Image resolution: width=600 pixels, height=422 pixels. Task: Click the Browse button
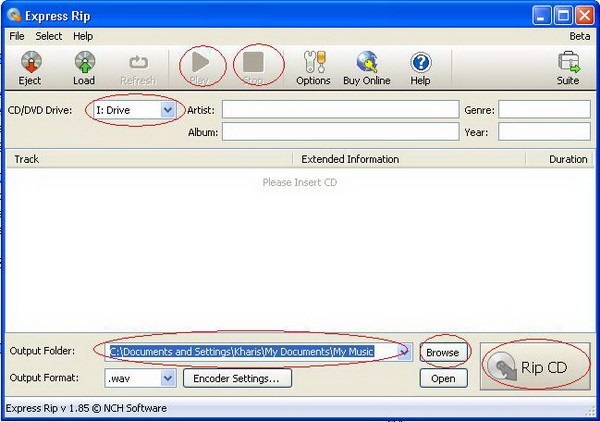click(443, 352)
